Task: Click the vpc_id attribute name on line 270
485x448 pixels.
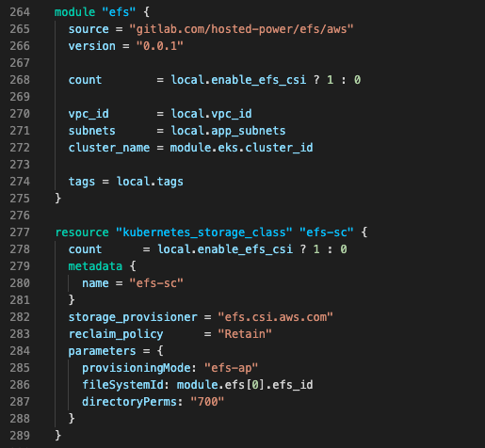Action: [89, 114]
